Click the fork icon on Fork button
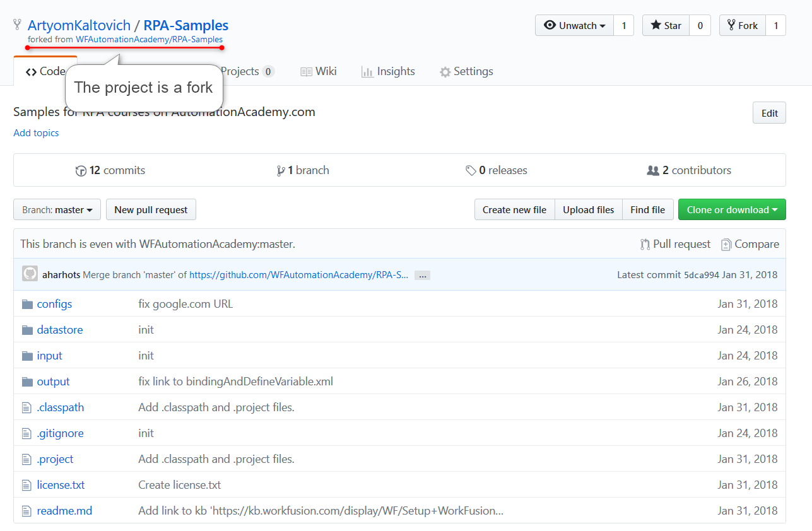812x531 pixels. [731, 25]
